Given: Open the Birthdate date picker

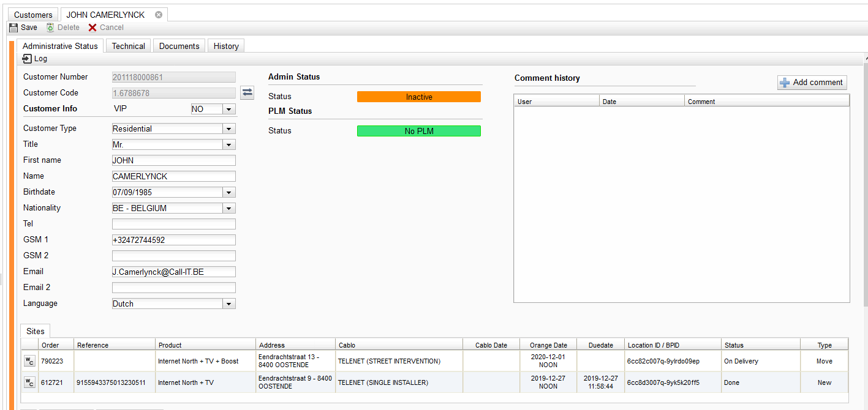Looking at the screenshot, I should pos(228,192).
